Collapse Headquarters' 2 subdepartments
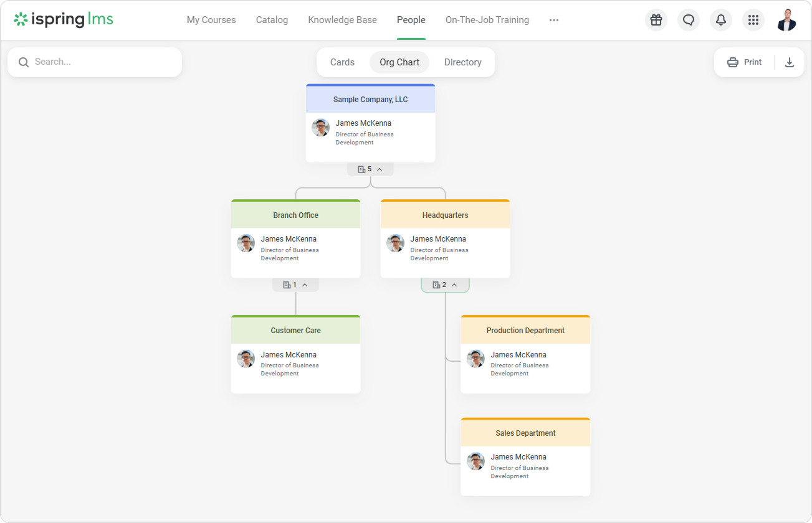Screen dimensions: 812x523 pos(445,285)
